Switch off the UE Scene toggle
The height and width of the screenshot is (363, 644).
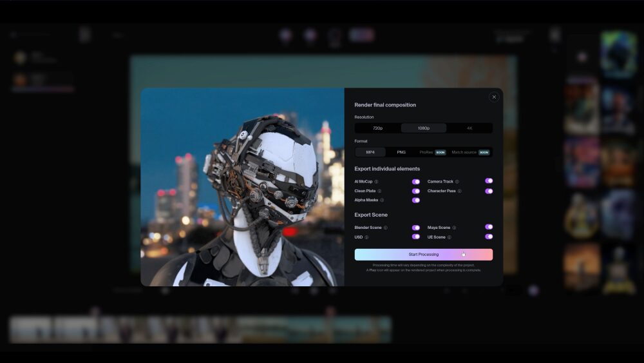tap(489, 237)
